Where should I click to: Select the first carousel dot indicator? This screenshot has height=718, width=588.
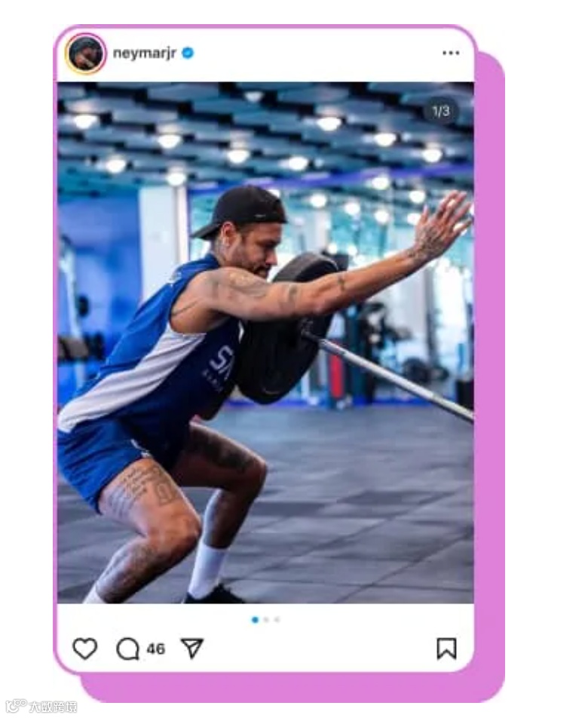point(255,620)
